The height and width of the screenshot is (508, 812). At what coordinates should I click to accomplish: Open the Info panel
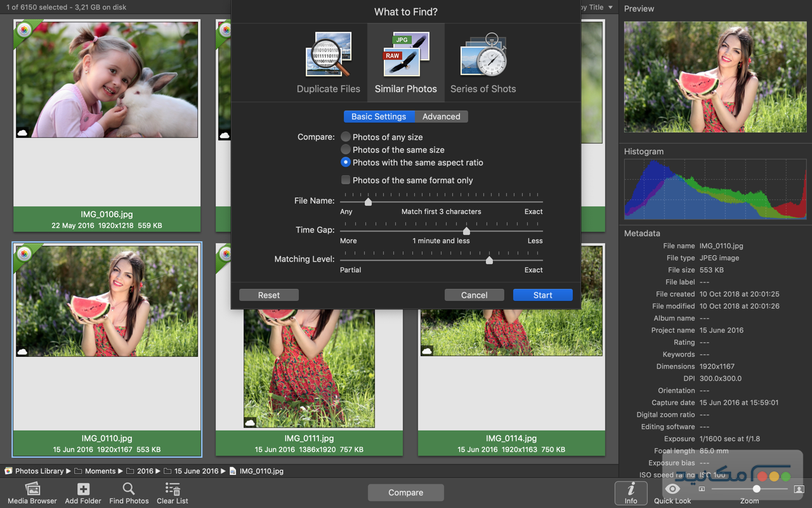click(x=631, y=492)
